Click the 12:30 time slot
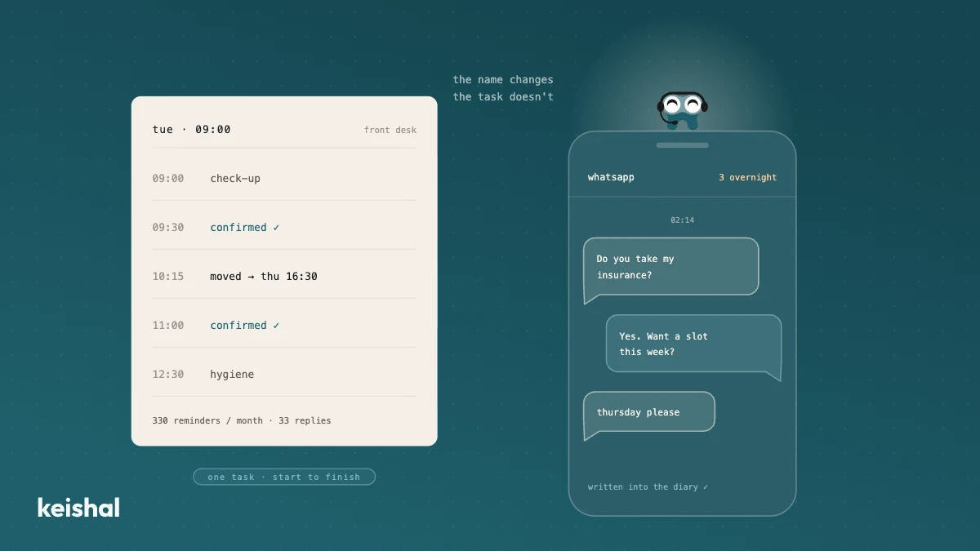This screenshot has height=551, width=980. pos(168,374)
